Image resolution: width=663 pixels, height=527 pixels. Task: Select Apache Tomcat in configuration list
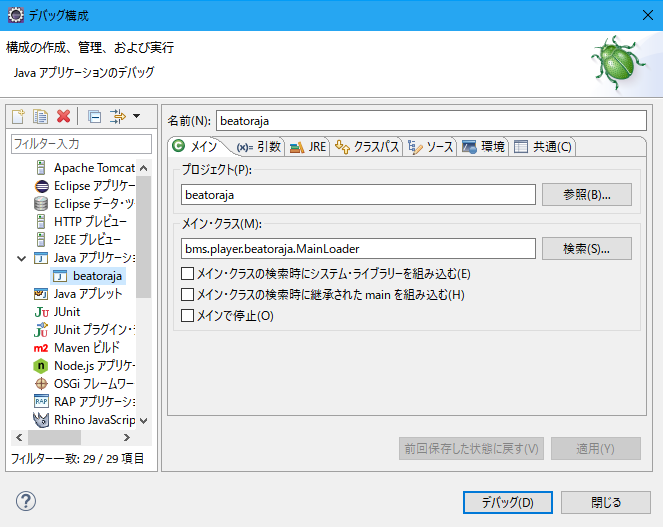click(x=94, y=168)
